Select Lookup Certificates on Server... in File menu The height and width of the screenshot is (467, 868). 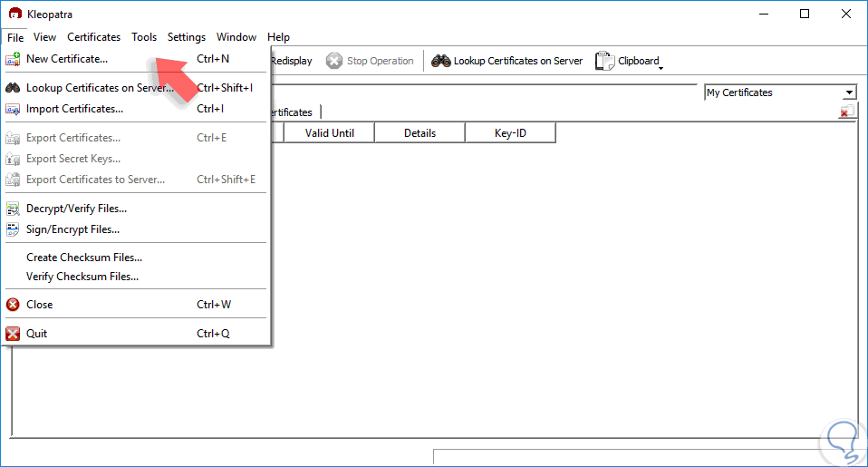click(x=136, y=88)
